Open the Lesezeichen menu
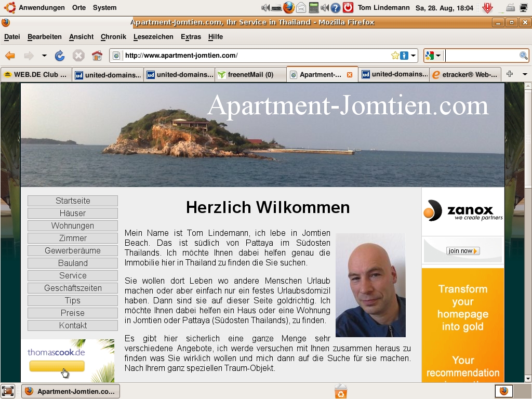 coord(153,37)
